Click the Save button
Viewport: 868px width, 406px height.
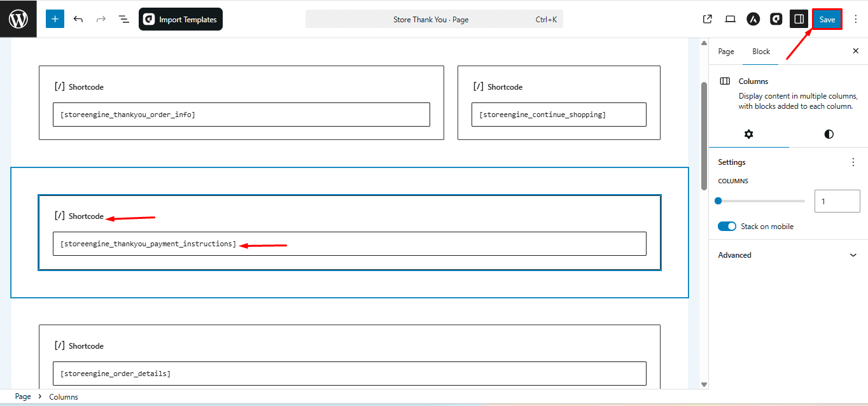(x=827, y=18)
